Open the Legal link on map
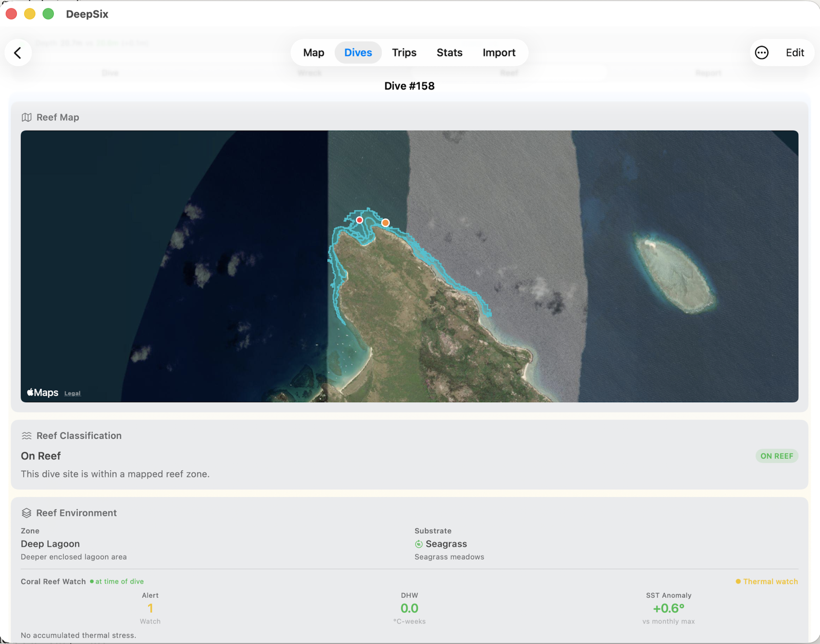This screenshot has width=820, height=644. click(72, 393)
